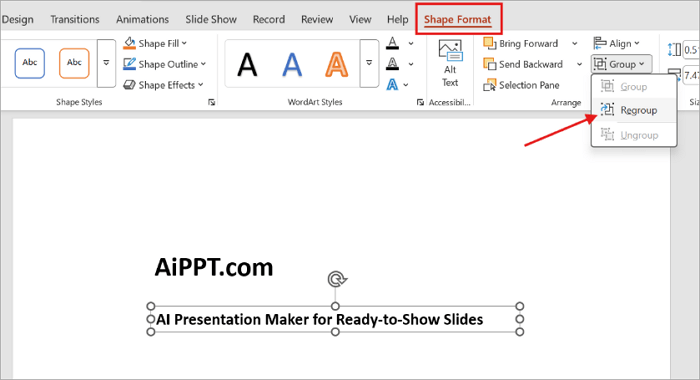Image resolution: width=700 pixels, height=380 pixels.
Task: Click the Text Fill icon
Action: (392, 43)
